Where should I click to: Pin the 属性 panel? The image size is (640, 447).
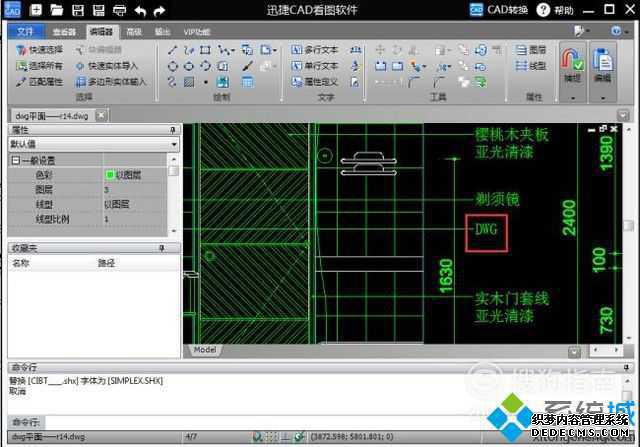click(173, 130)
